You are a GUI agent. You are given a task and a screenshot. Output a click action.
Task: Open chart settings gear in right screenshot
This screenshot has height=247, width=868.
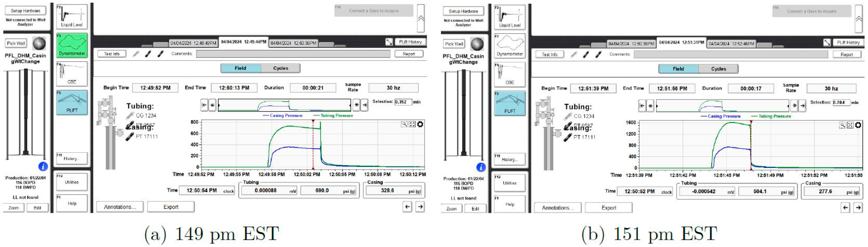[x=858, y=125]
